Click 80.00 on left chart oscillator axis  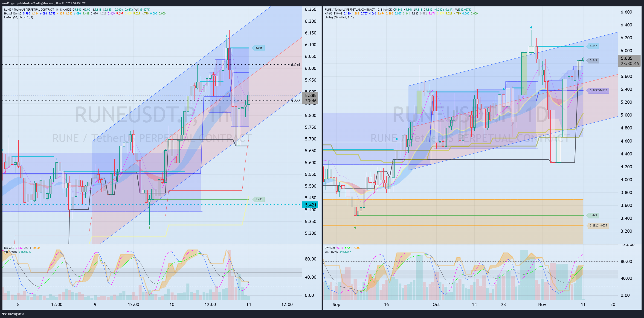tap(310, 259)
